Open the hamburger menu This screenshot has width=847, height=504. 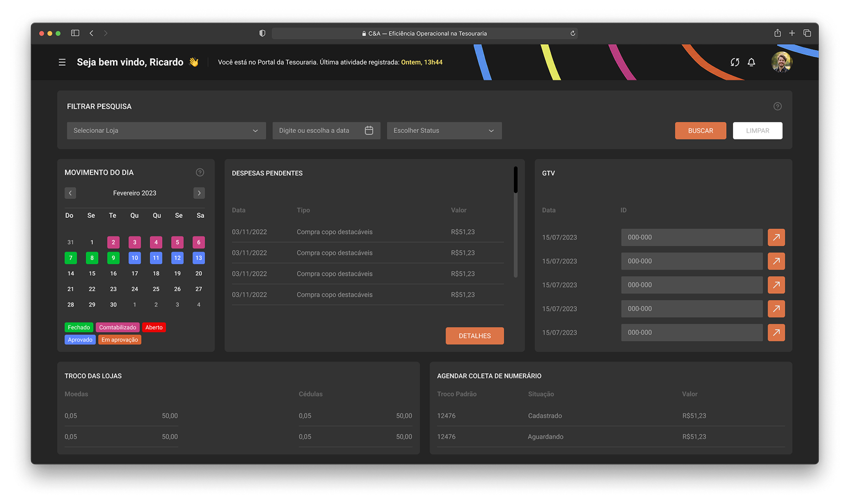62,62
